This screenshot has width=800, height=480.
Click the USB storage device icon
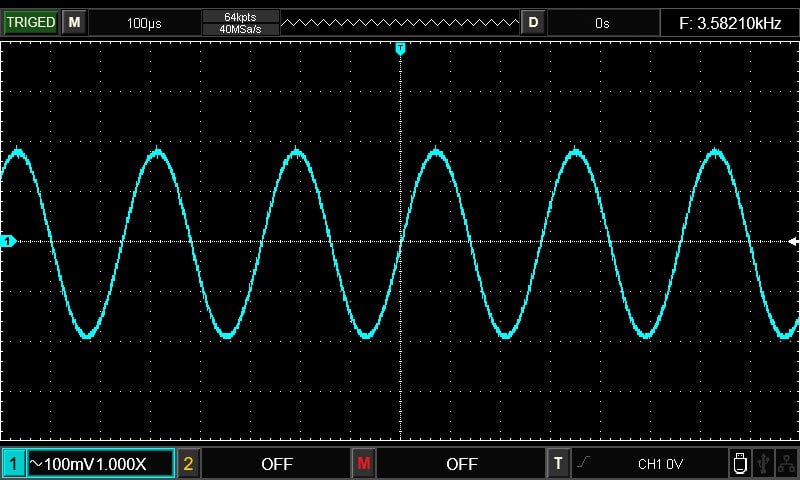click(x=740, y=463)
